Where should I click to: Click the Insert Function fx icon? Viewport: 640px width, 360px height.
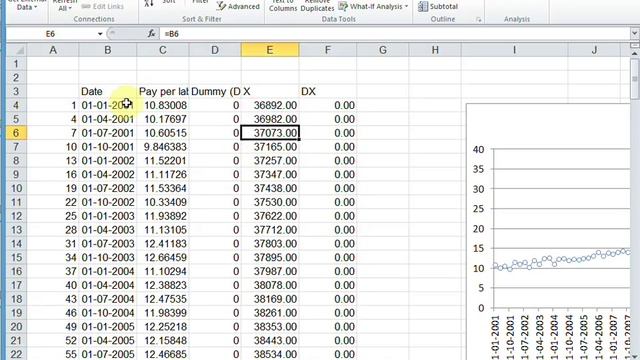click(x=151, y=33)
